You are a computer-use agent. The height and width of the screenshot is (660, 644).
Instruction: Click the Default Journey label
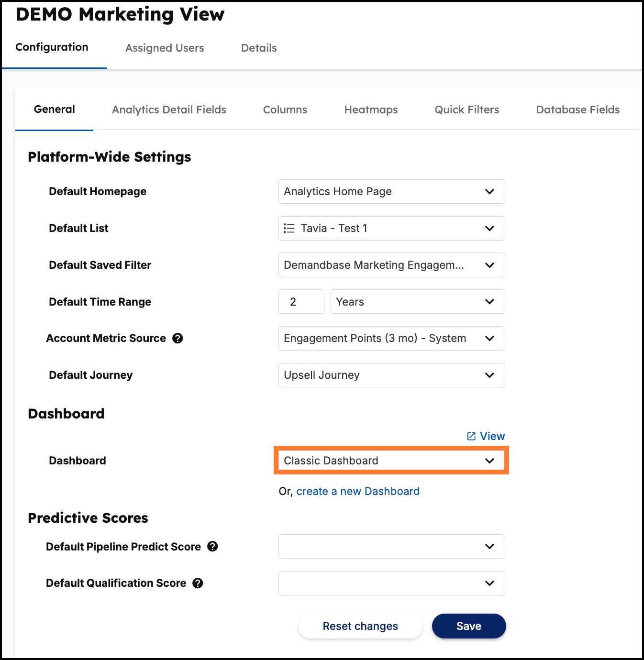tap(91, 375)
